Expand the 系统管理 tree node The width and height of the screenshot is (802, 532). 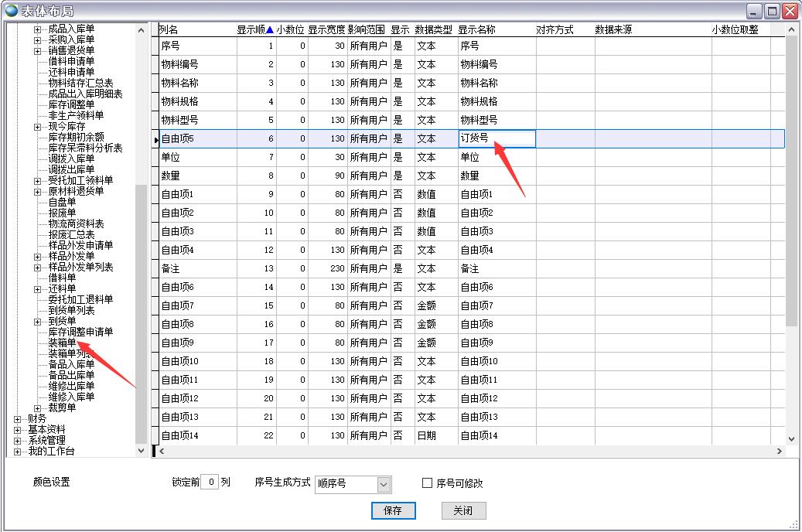(18, 440)
